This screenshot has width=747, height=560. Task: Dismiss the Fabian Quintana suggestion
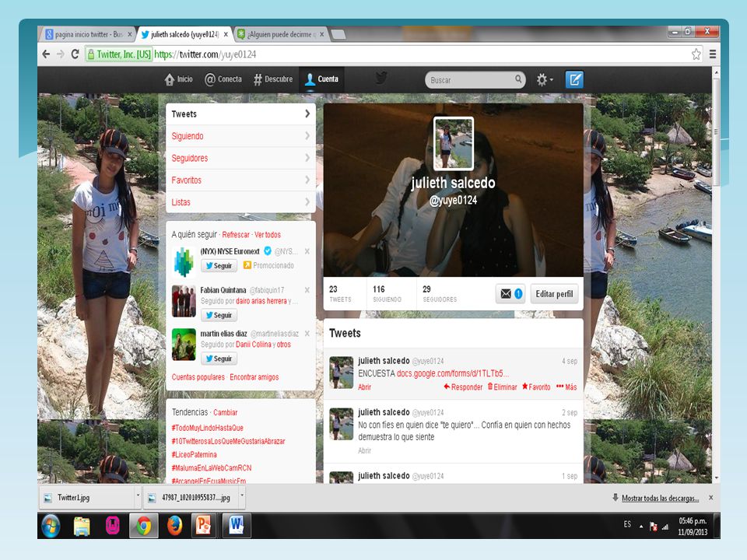[x=307, y=290]
